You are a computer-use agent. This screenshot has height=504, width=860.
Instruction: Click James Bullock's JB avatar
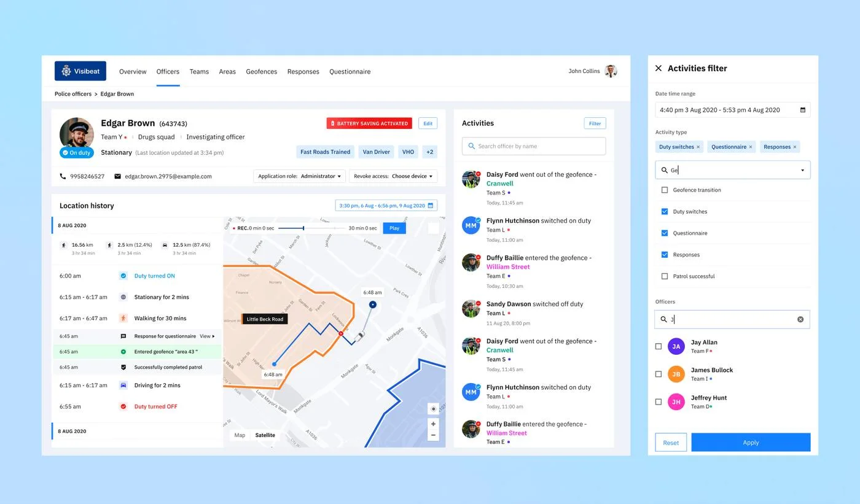click(x=676, y=374)
